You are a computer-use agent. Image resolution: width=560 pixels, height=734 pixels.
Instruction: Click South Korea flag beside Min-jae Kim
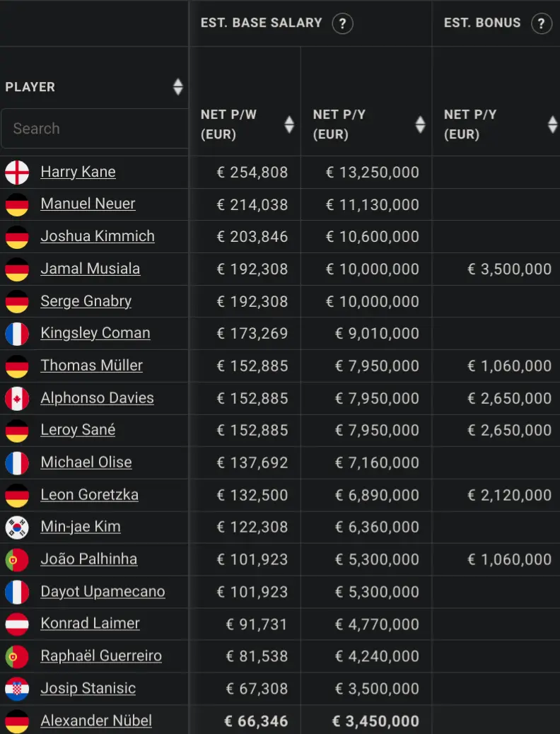(x=17, y=528)
